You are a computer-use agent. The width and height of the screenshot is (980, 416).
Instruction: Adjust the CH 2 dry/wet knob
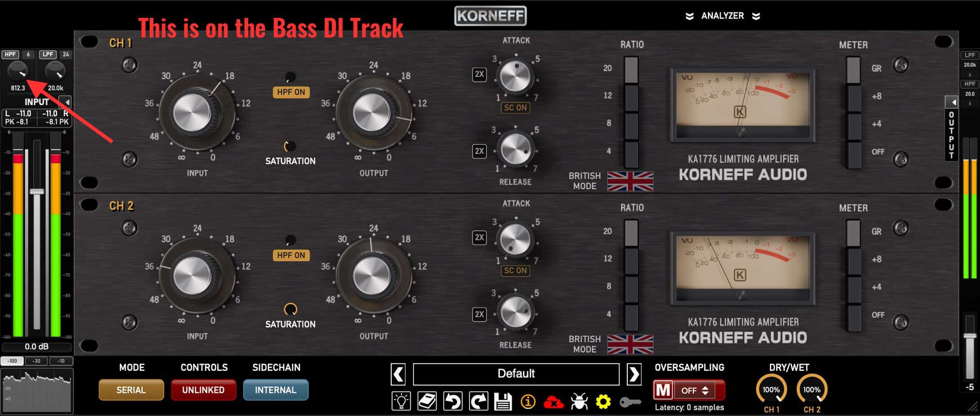click(812, 389)
